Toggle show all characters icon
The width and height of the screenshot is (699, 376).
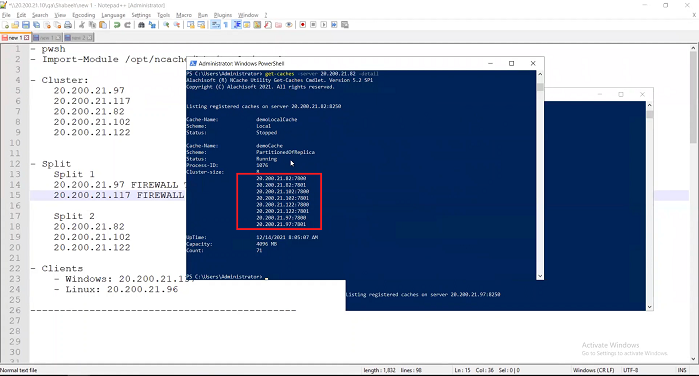click(226, 25)
